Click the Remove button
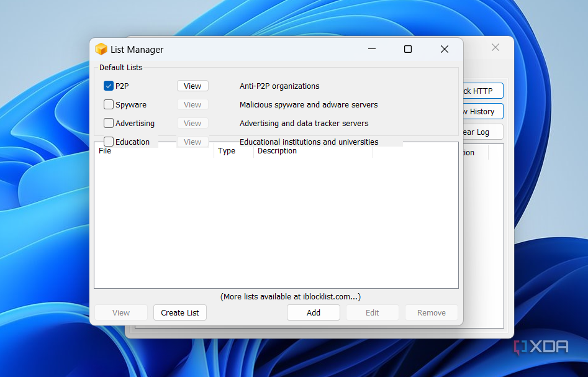Viewport: 588px width, 377px height. [432, 312]
